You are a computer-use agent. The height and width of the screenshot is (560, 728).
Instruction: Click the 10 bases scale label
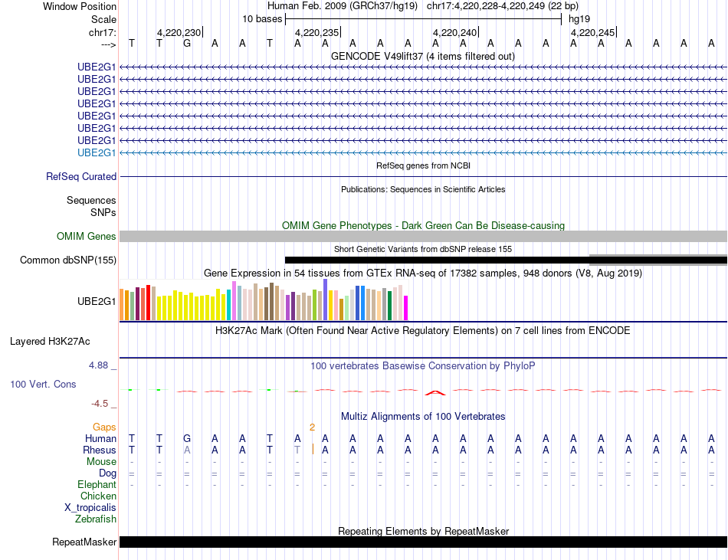[x=262, y=19]
